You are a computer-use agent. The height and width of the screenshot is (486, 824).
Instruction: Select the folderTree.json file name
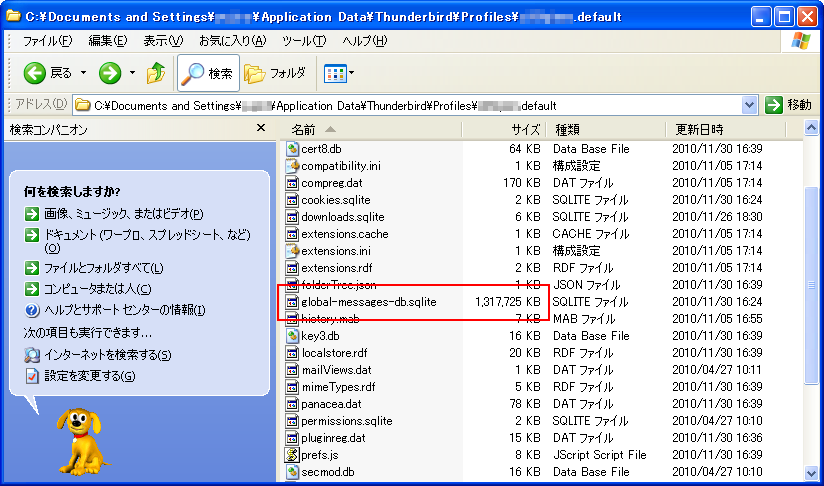click(339, 285)
